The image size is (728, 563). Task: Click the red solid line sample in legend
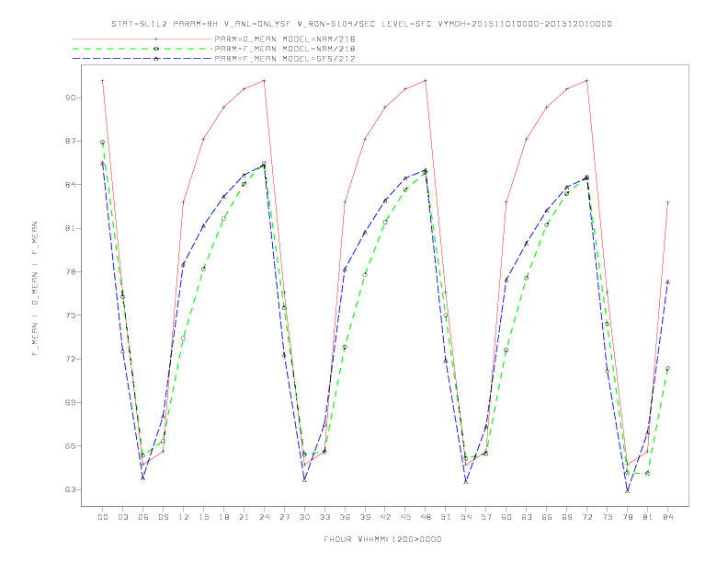pos(142,39)
